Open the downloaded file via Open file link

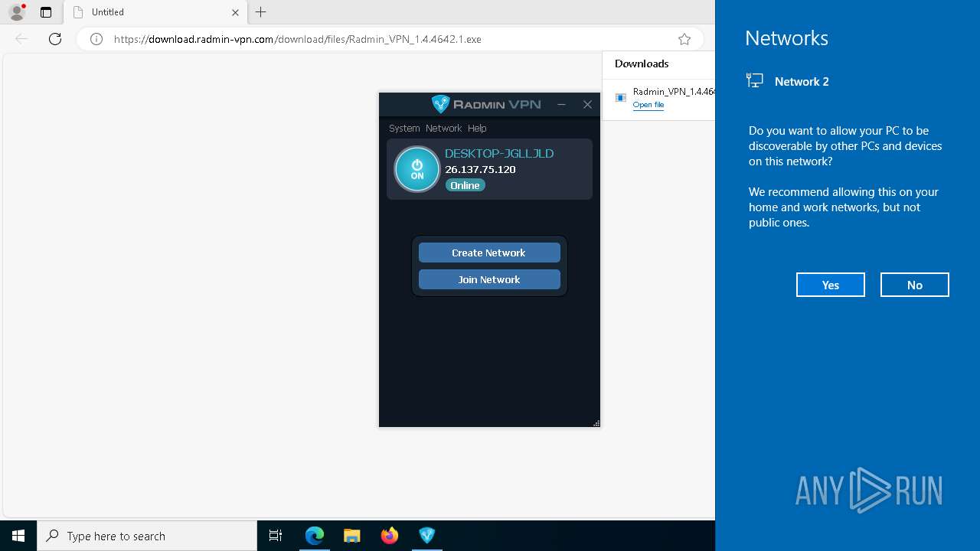pos(648,105)
